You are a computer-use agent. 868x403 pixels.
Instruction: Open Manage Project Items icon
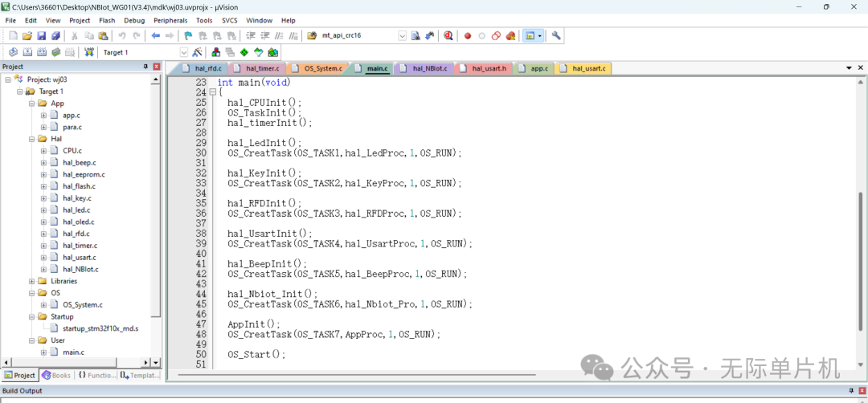point(217,52)
